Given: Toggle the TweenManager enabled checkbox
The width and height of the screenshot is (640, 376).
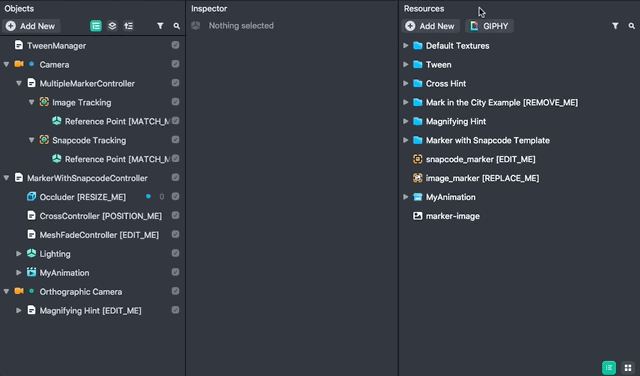Looking at the screenshot, I should point(176,45).
